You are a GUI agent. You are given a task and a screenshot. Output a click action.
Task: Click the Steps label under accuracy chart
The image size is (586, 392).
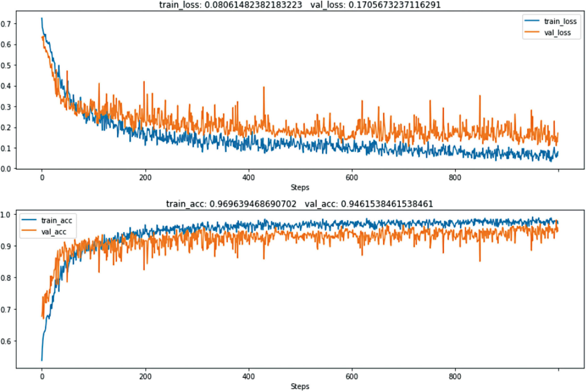(300, 386)
